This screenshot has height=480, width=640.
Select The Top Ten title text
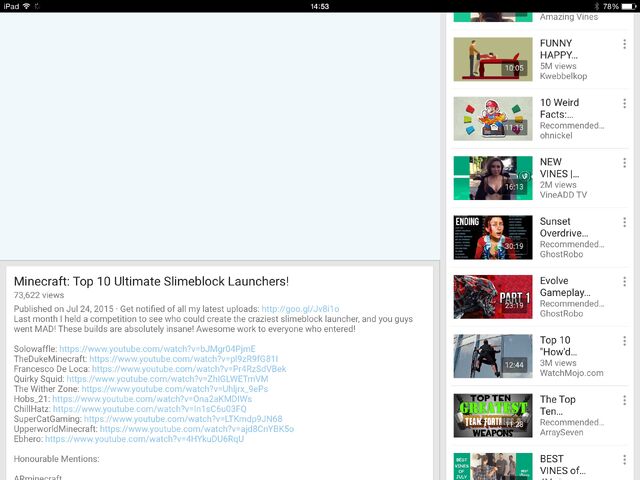(x=558, y=405)
